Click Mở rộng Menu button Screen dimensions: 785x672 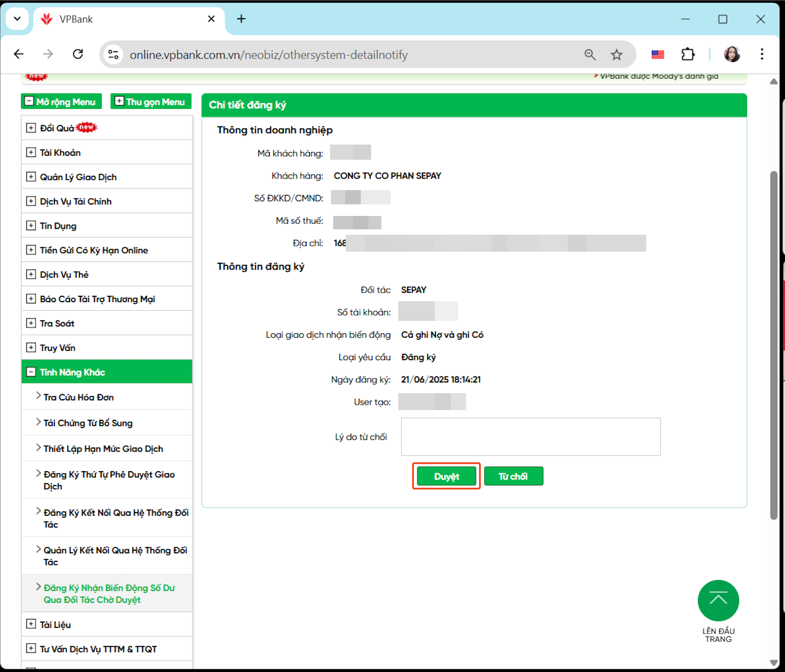[61, 102]
